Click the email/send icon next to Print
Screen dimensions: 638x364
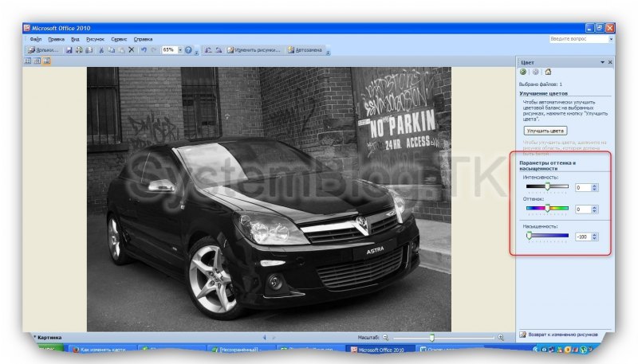pos(89,50)
